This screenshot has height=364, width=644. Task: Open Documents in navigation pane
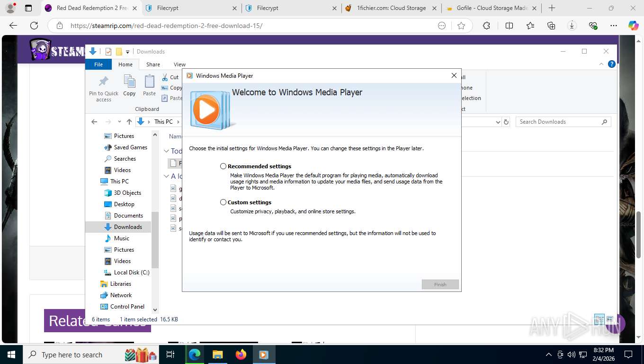pyautogui.click(x=128, y=216)
